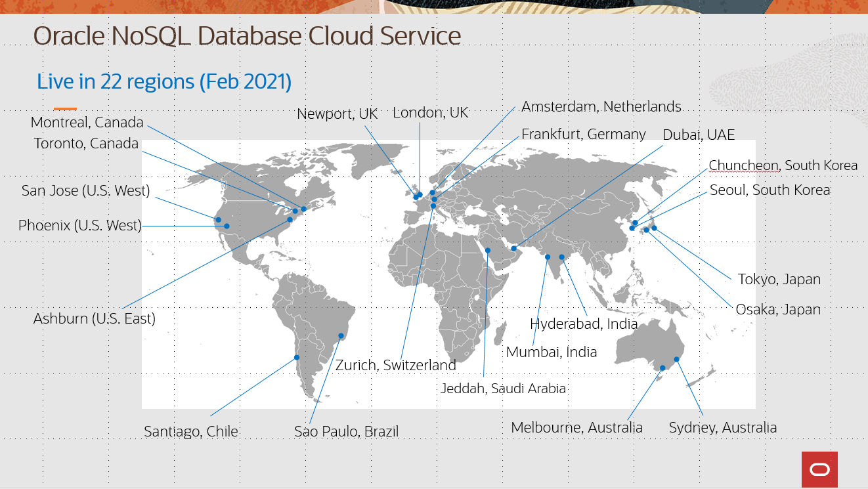Screen dimensions: 868x489
Task: Select the "London, UK" label
Action: [431, 113]
